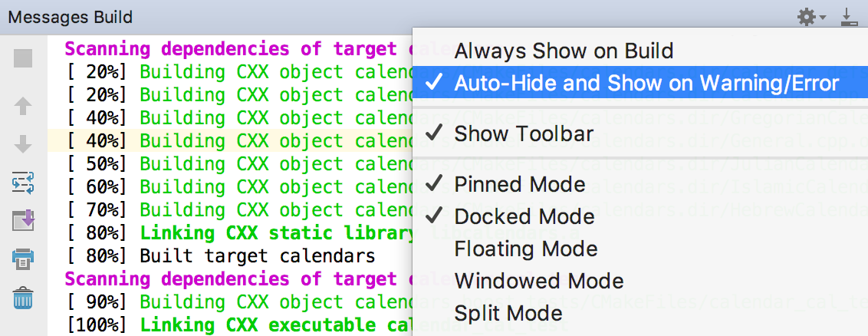Click the down arrow for next message
Image resolution: width=868 pixels, height=336 pixels.
coord(24,144)
